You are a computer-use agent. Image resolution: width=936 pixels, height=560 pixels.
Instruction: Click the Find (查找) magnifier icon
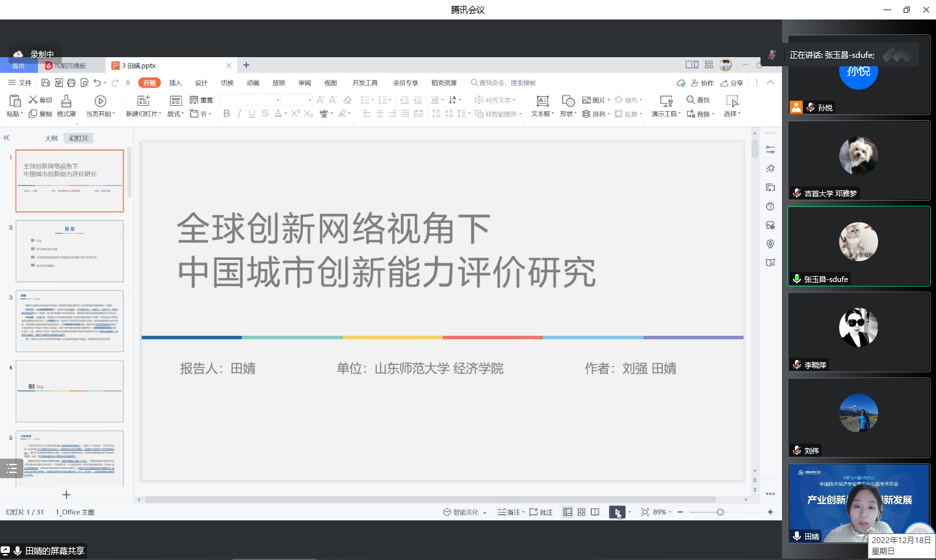[690, 100]
